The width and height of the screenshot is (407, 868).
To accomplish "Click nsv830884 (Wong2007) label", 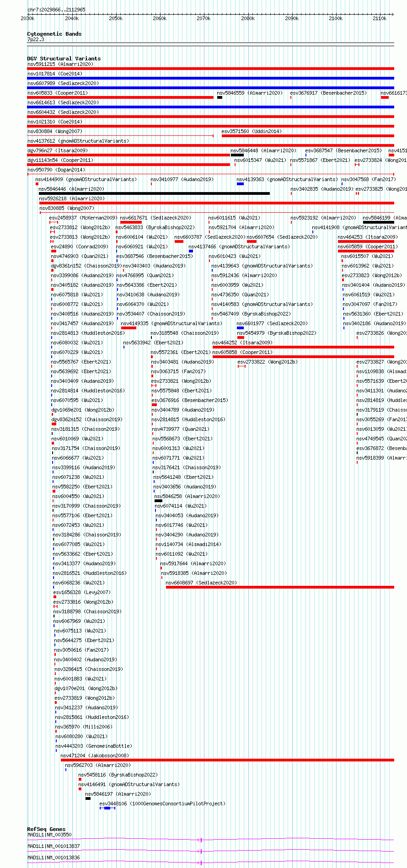I will pos(55,131).
